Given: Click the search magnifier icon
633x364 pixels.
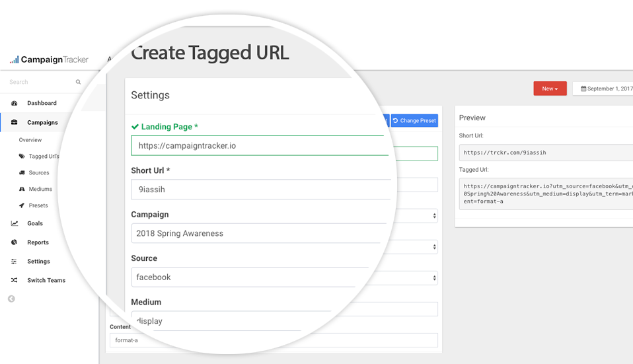Looking at the screenshot, I should pyautogui.click(x=78, y=82).
